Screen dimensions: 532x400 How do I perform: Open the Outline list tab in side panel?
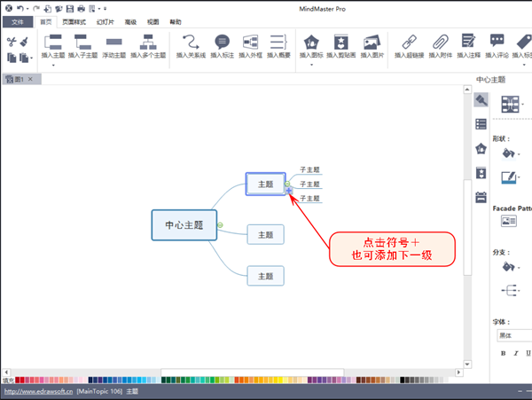click(x=481, y=124)
